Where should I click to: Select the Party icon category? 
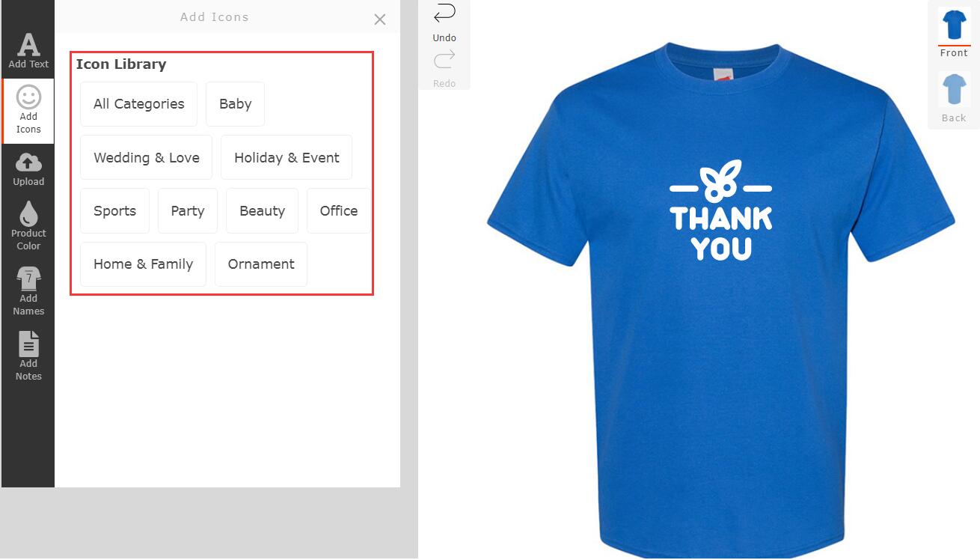click(x=187, y=211)
